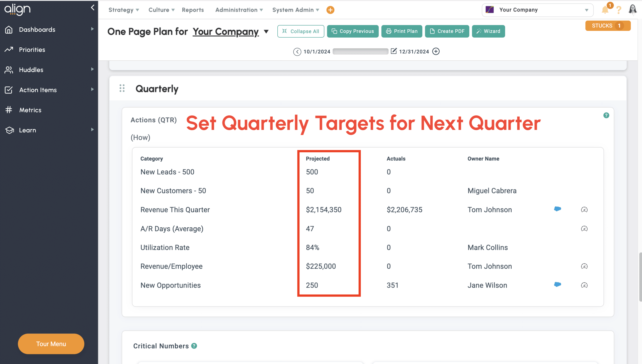
Task: Expand the Strategy menu dropdown
Action: pyautogui.click(x=124, y=10)
